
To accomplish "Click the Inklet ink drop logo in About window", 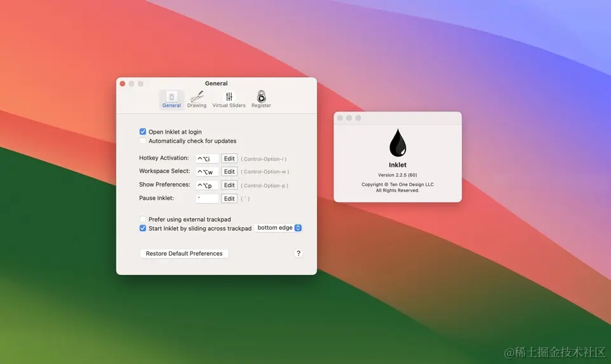I will tap(397, 143).
